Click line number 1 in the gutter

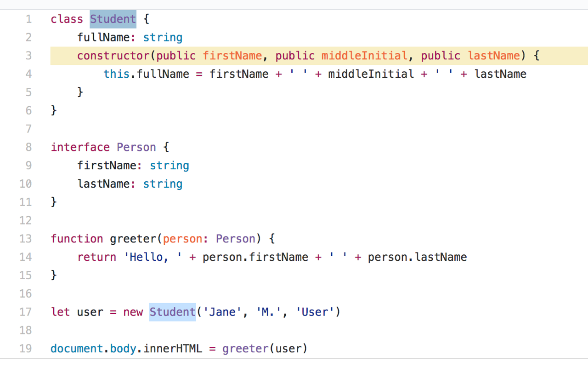tap(29, 19)
